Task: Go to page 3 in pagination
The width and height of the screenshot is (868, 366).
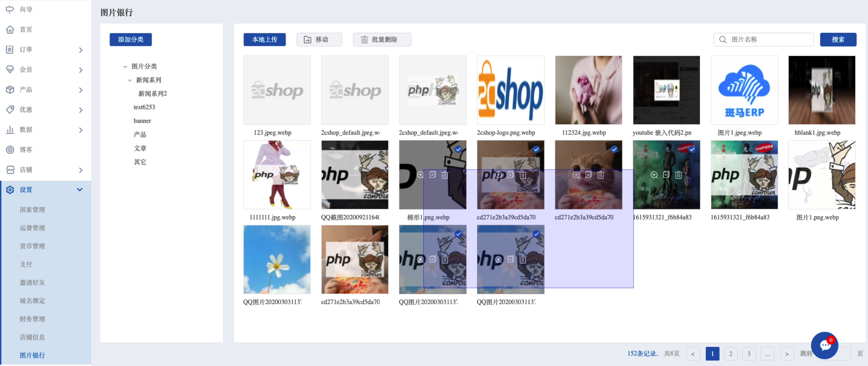Action: tap(749, 353)
